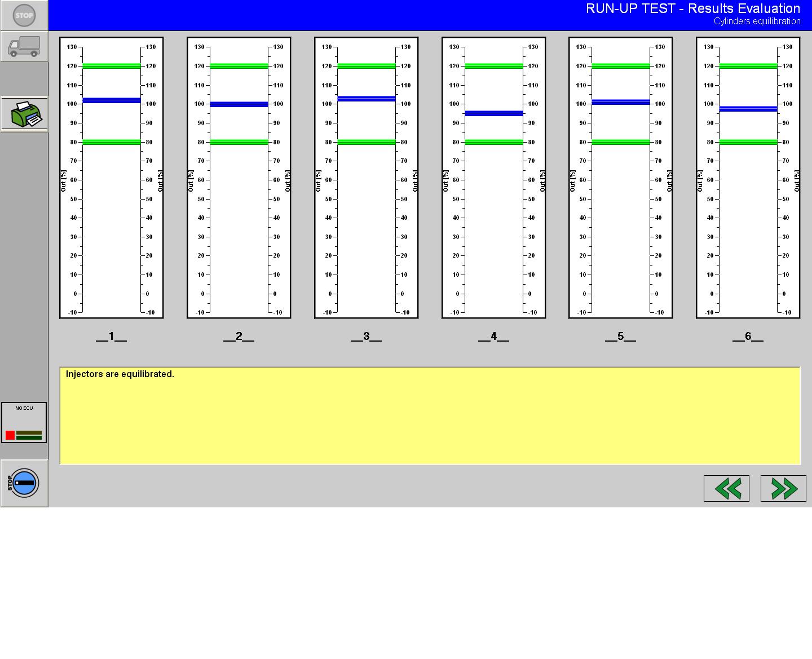Viewport: 812px width, 659px height.
Task: Click the blue value bar in cylinder 1
Action: pos(112,100)
